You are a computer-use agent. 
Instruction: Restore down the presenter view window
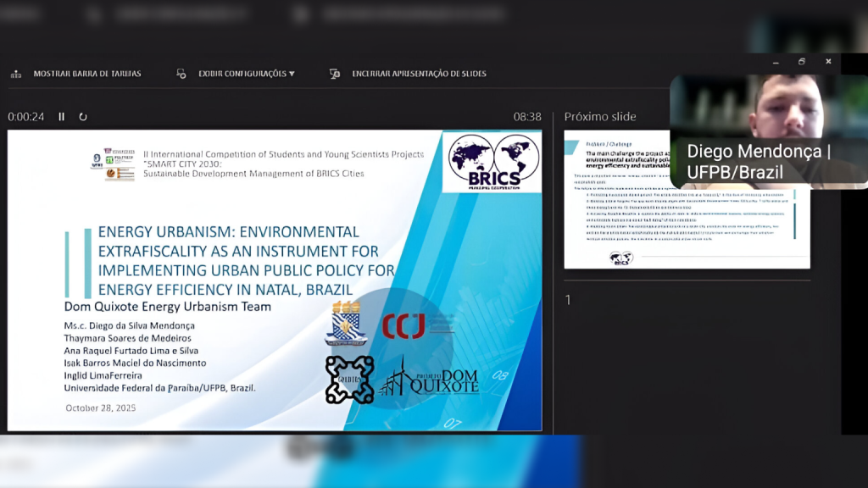coord(801,62)
